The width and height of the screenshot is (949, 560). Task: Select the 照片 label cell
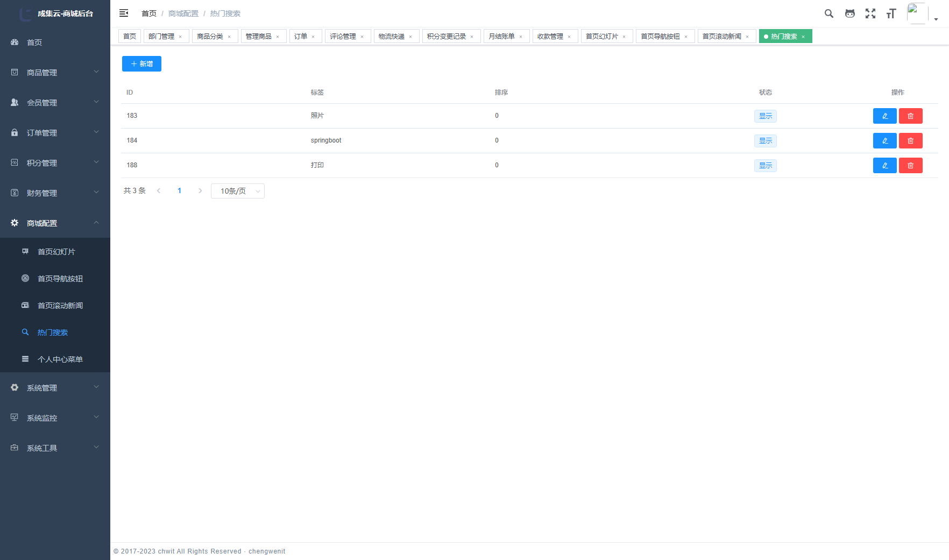click(317, 116)
